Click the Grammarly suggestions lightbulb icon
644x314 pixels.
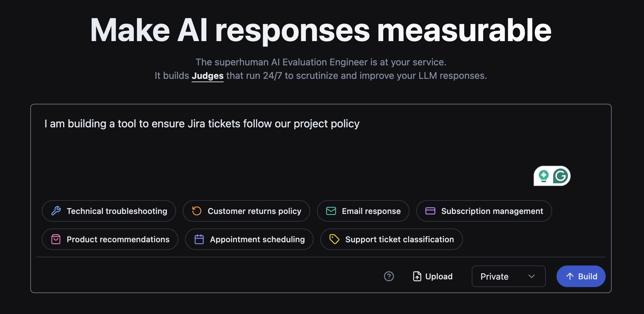click(544, 176)
